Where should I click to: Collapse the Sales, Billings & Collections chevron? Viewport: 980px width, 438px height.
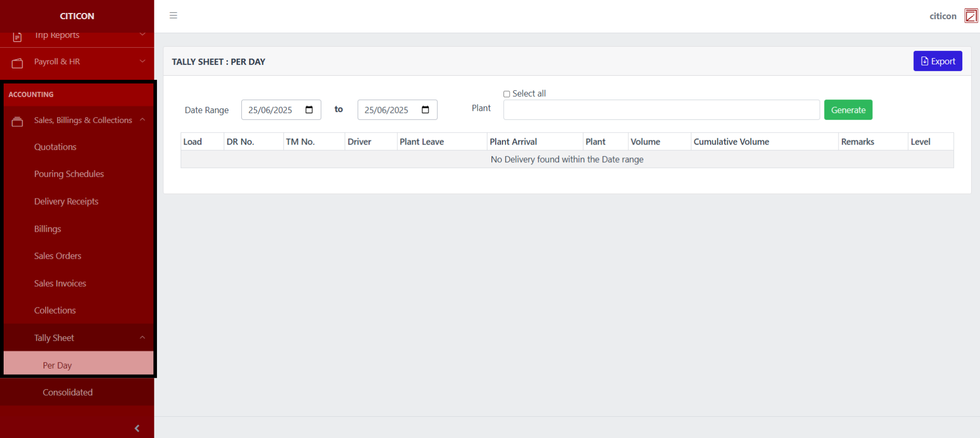(142, 120)
